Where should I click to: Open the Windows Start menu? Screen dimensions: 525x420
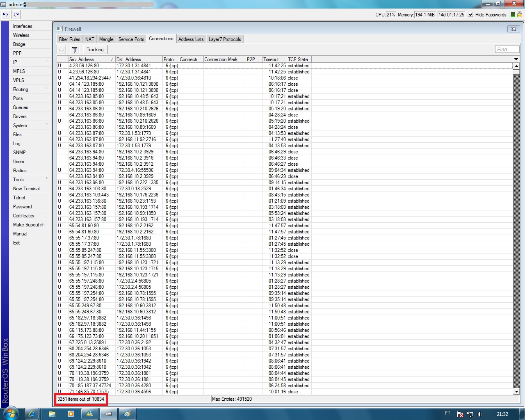point(11,414)
